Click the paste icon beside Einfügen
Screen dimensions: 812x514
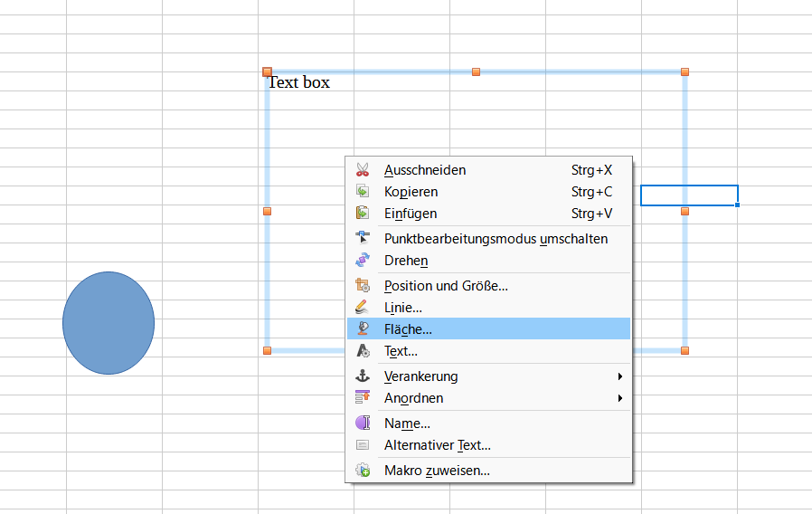pos(363,213)
